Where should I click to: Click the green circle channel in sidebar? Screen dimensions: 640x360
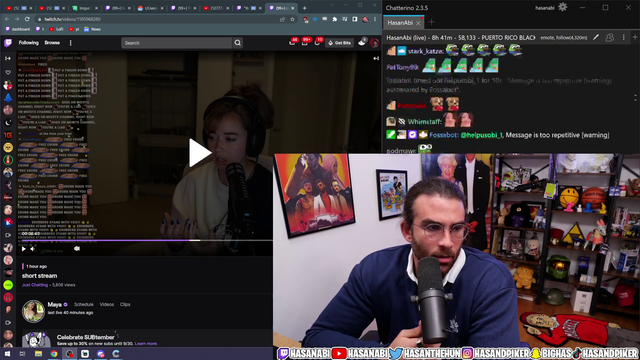8,285
